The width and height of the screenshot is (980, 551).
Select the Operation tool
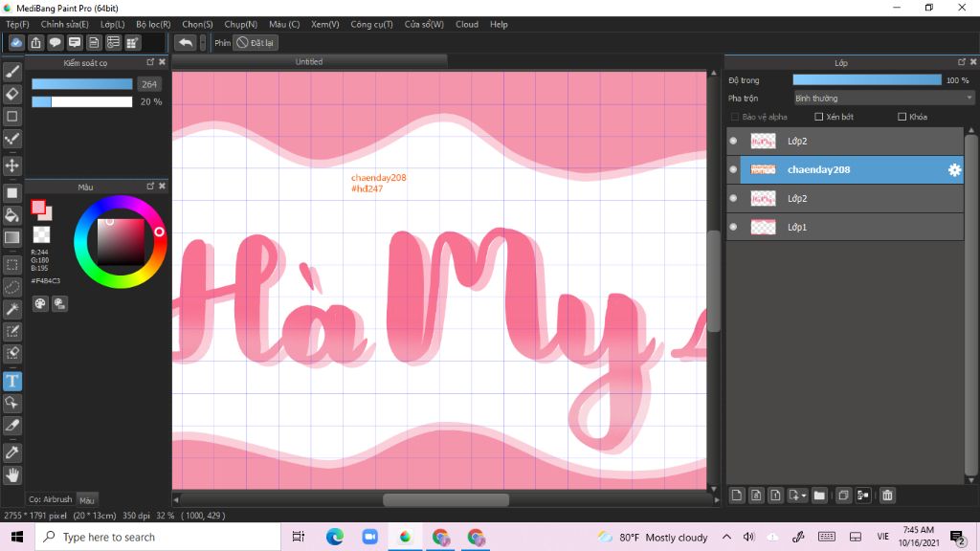click(x=11, y=403)
